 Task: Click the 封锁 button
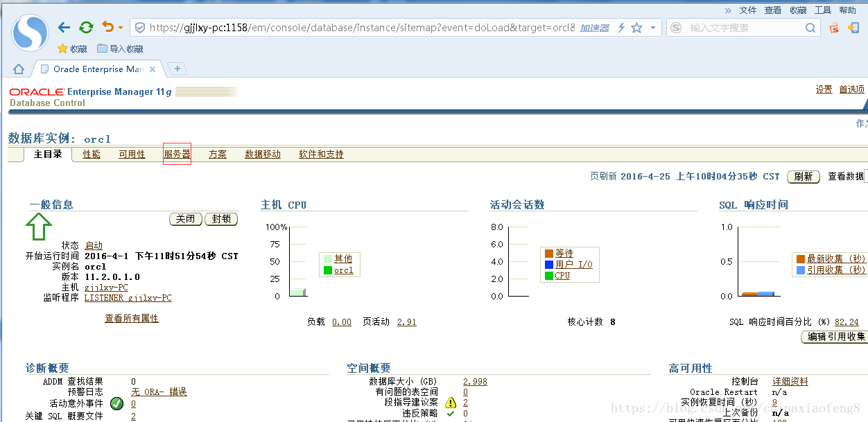(222, 219)
